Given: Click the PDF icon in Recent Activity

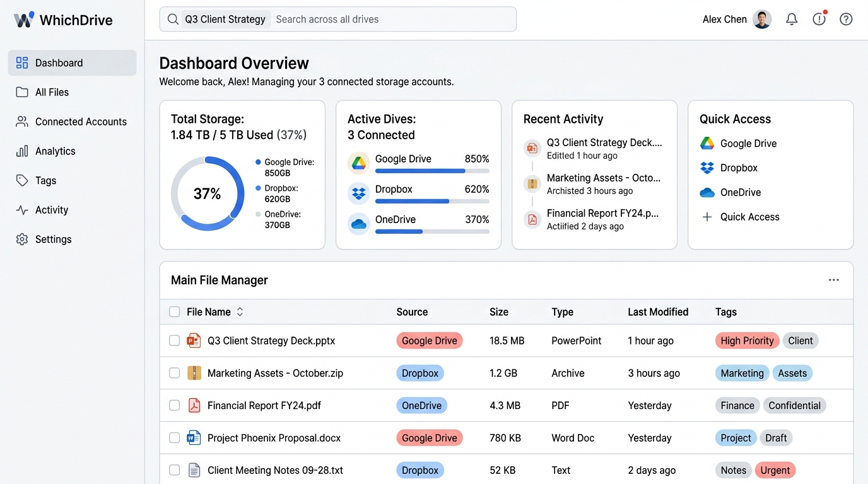Looking at the screenshot, I should coord(532,219).
